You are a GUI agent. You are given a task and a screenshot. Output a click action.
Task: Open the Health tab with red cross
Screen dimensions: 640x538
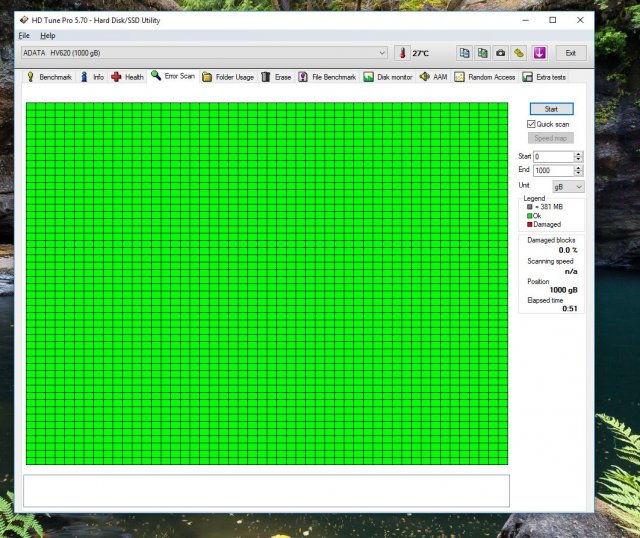[x=127, y=77]
